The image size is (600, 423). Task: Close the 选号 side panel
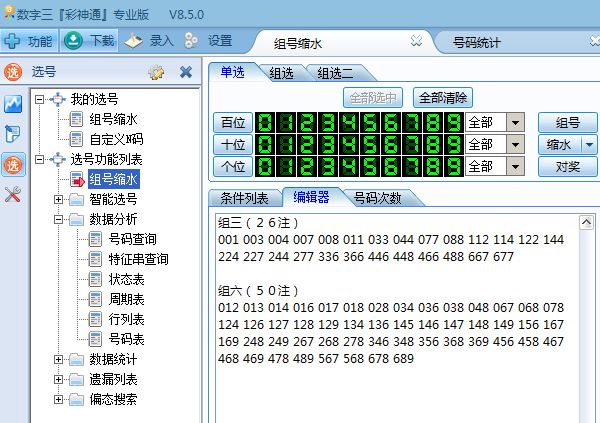[x=186, y=72]
